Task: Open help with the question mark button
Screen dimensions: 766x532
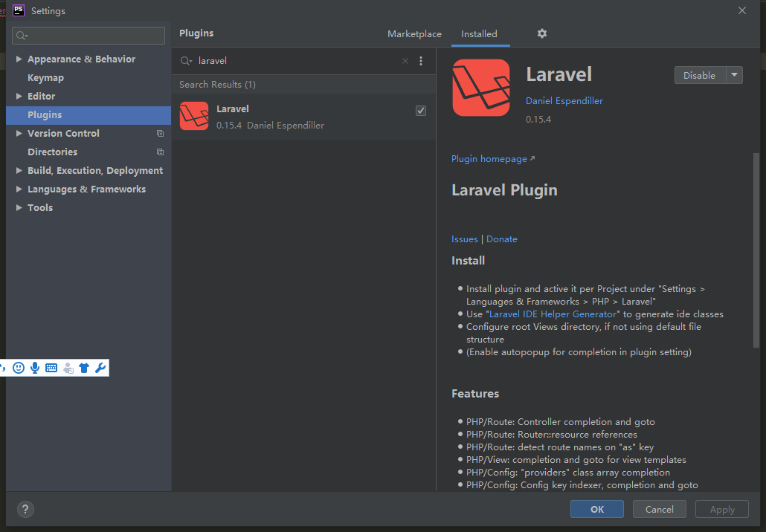Action: coord(25,509)
